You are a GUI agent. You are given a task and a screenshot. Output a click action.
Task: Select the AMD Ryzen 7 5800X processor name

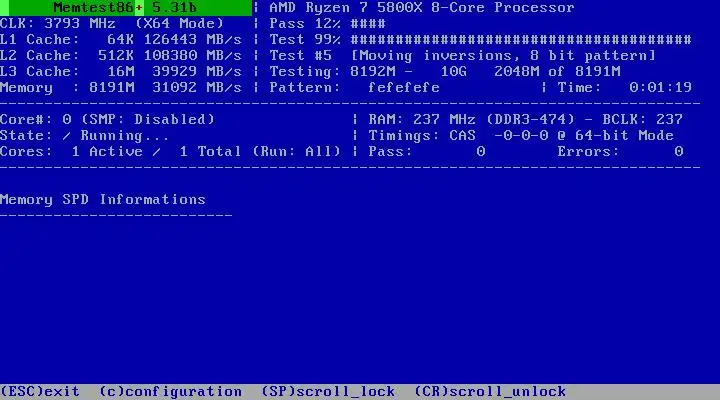point(422,8)
